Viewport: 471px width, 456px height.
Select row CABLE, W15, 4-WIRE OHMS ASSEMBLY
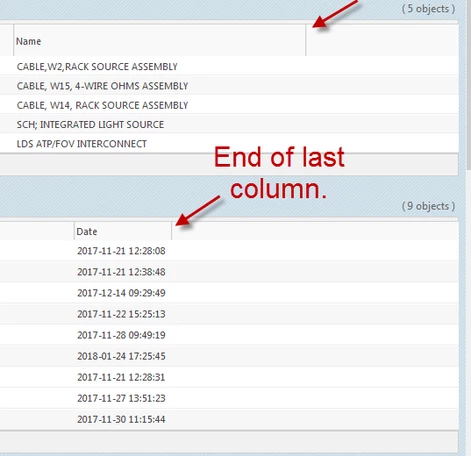[229, 86]
